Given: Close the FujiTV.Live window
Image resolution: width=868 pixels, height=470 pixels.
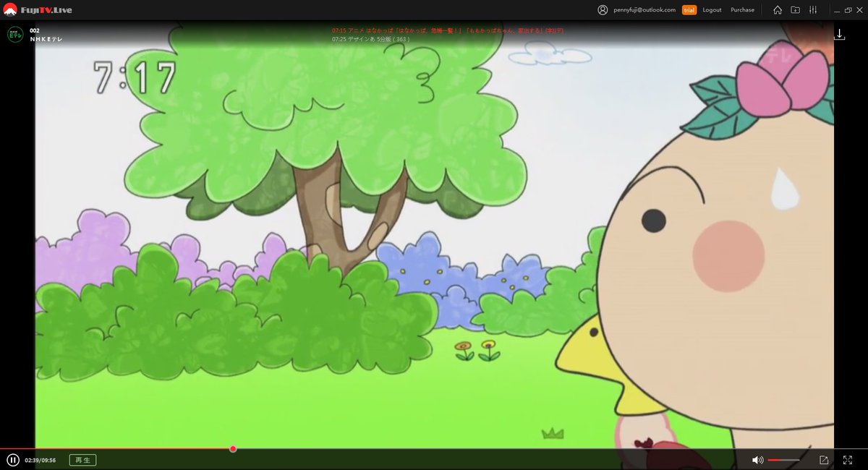Looking at the screenshot, I should point(860,10).
